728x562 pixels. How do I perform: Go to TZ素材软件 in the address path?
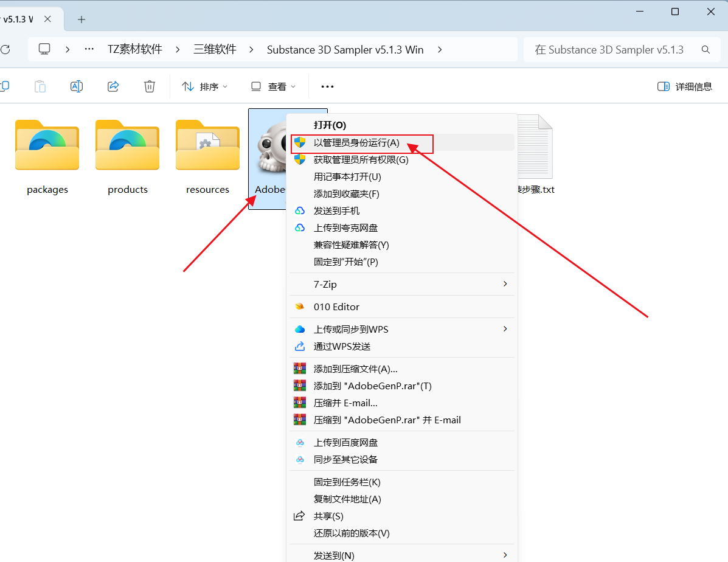(x=135, y=49)
